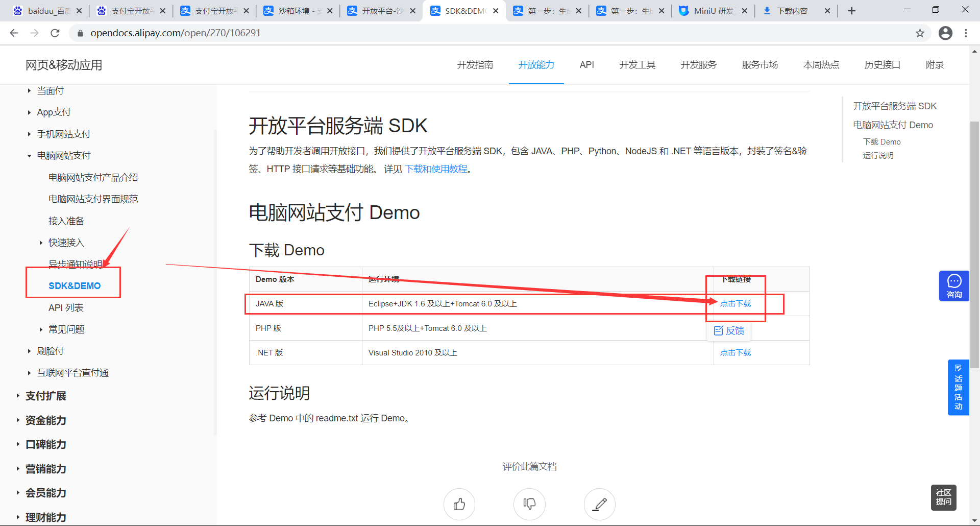Jump to 电脑网站支付 Demo in page outline

coord(893,125)
